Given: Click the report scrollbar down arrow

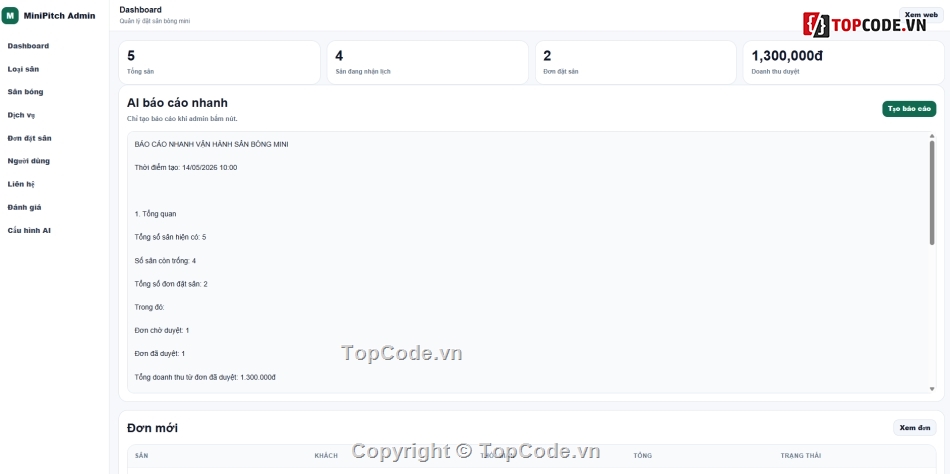Looking at the screenshot, I should click(932, 389).
